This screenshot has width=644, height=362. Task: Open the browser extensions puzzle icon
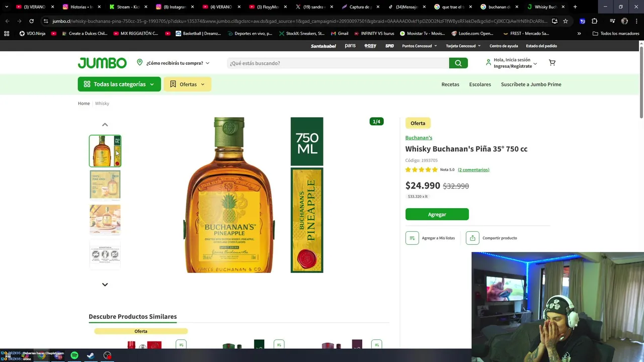[x=594, y=21]
